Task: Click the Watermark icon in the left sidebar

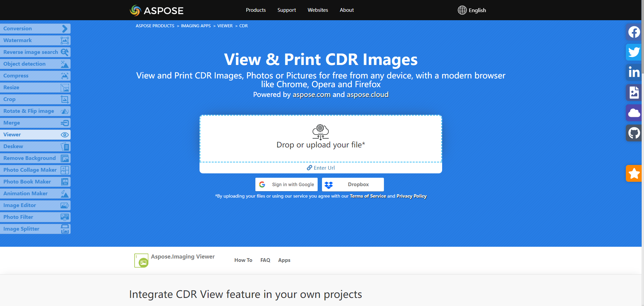Action: click(x=64, y=40)
